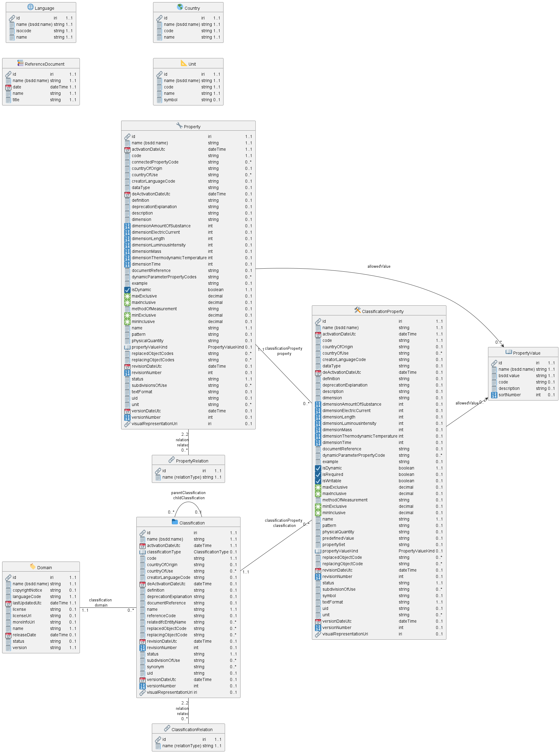Select green asterisk icon beside maxExclusive in Property
The height and width of the screenshot is (753, 560).
click(x=127, y=297)
